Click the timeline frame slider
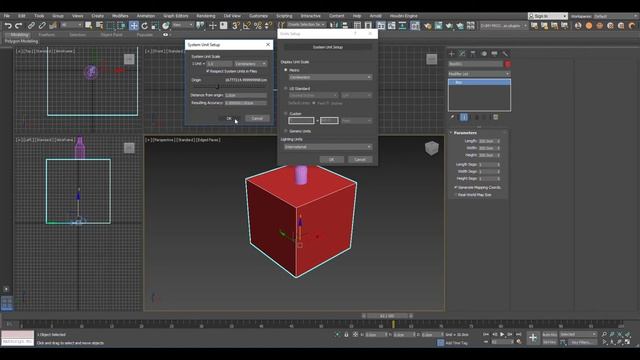This screenshot has width=640, height=360. pyautogui.click(x=387, y=316)
